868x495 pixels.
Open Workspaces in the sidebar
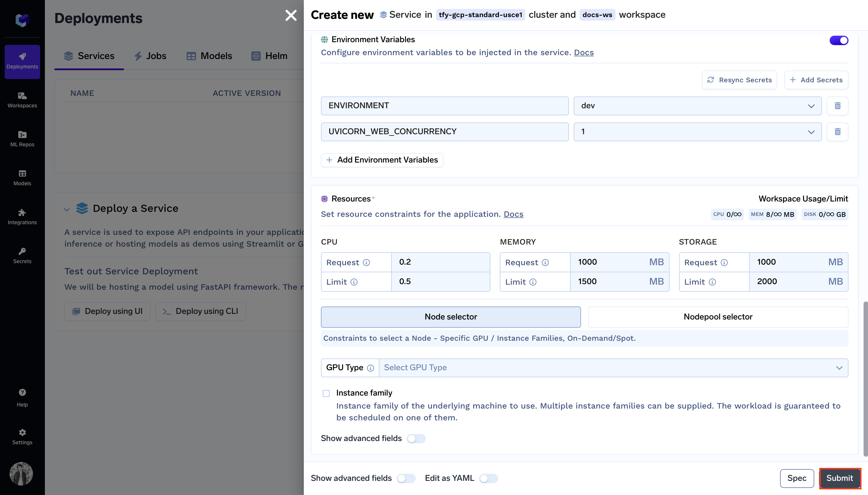(22, 100)
